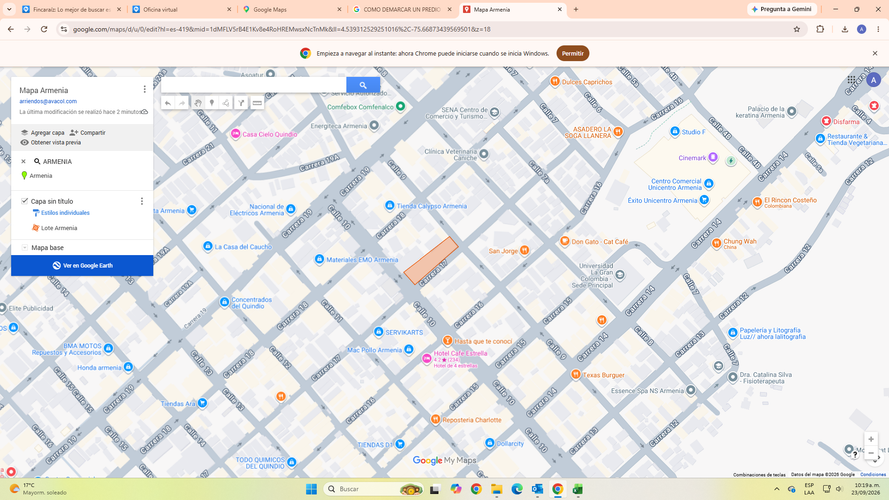Select the Add marker pin tool
The width and height of the screenshot is (889, 500).
pos(212,103)
